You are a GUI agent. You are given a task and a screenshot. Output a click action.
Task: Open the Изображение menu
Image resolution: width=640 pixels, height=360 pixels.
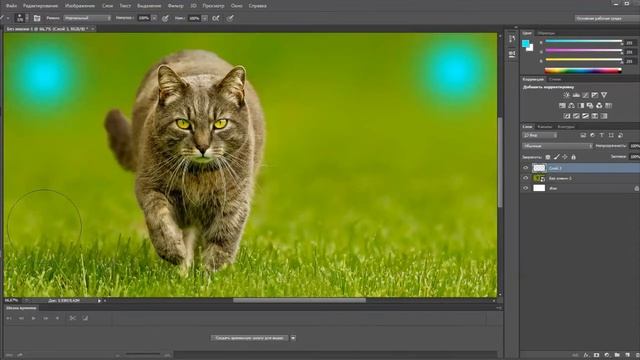point(80,6)
